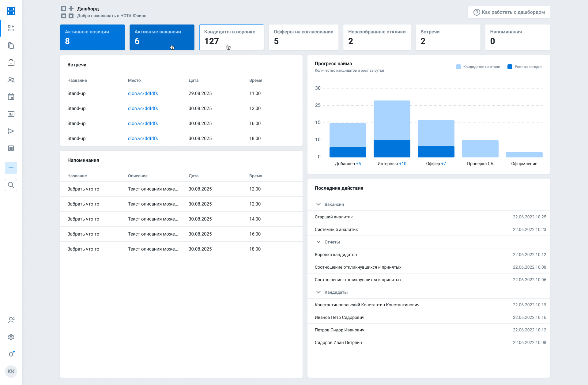Toggle the 'Рост за сегодня' legend item
Viewport: 588px width, 385px height.
[x=525, y=67]
